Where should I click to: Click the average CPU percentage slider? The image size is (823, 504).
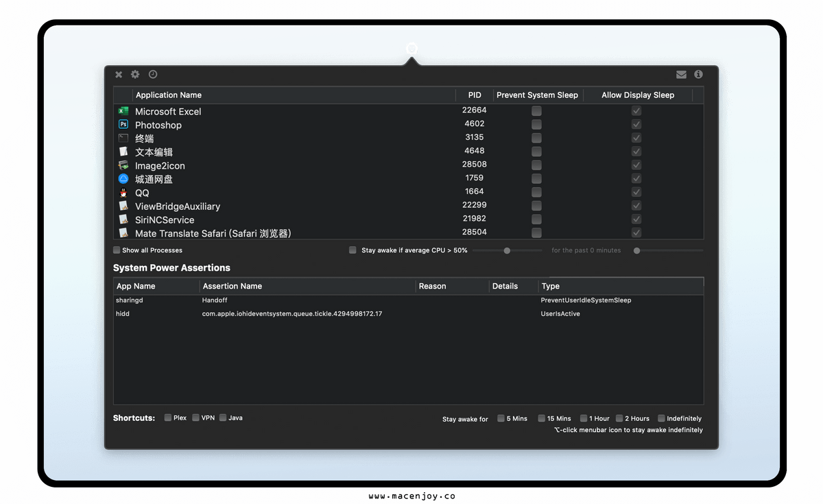[x=507, y=251]
